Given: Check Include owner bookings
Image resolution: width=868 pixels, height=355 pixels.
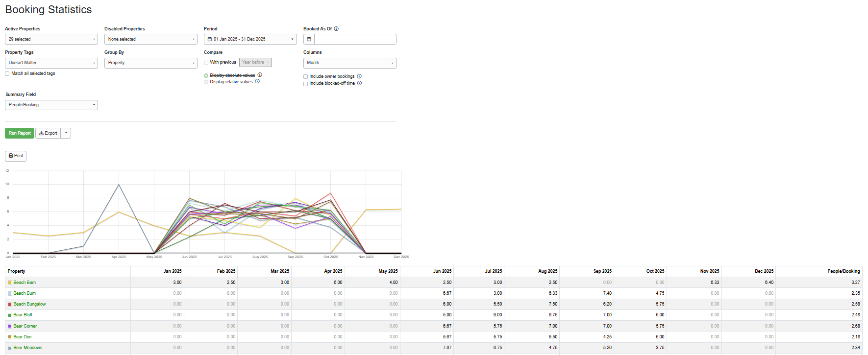Looking at the screenshot, I should click(x=306, y=76).
